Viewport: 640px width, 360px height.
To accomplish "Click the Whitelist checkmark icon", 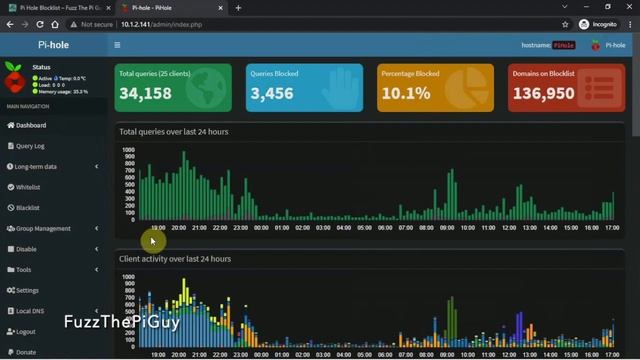I will point(11,187).
